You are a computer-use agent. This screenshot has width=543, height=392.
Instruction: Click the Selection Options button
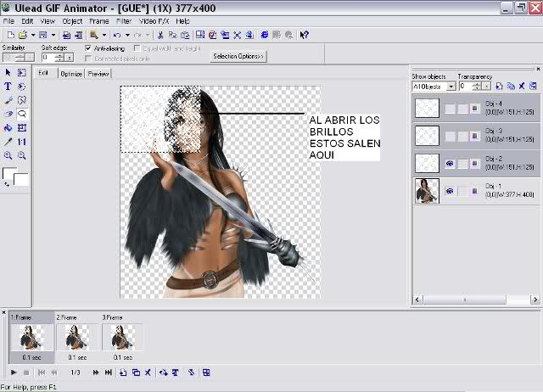pyautogui.click(x=238, y=56)
